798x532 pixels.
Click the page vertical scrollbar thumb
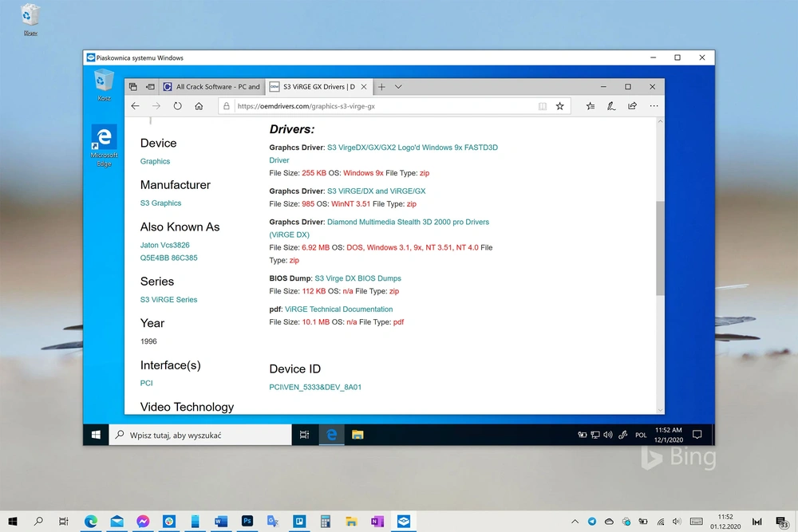coord(660,248)
